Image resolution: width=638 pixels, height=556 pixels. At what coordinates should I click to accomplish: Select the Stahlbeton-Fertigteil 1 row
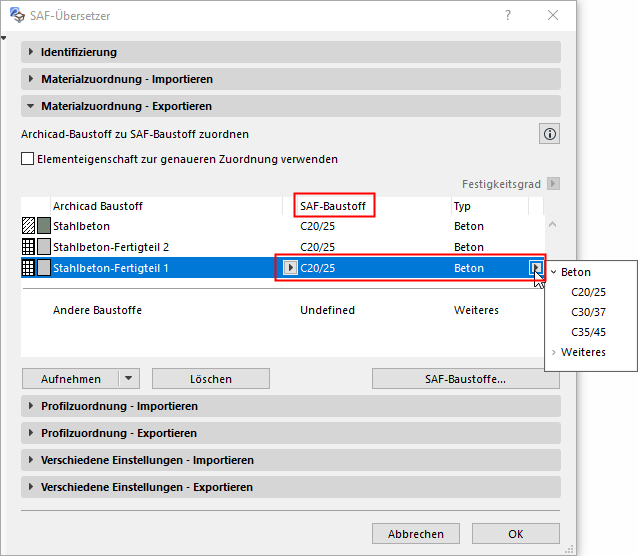(x=282, y=268)
